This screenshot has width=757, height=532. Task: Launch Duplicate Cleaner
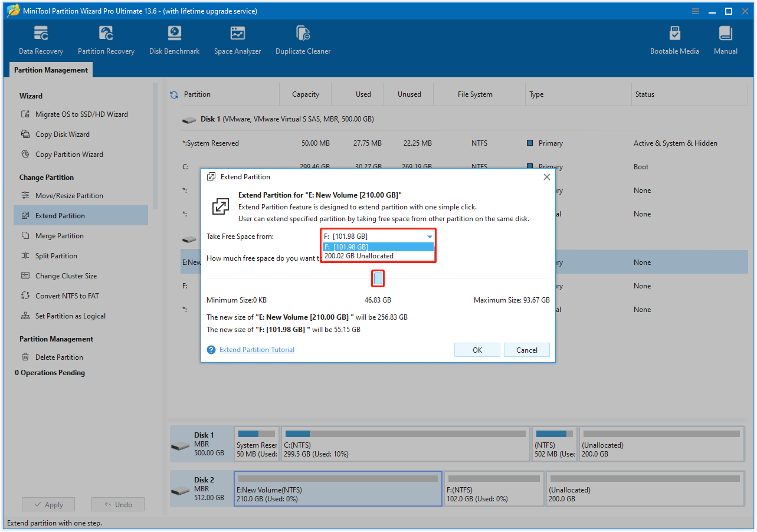(303, 40)
